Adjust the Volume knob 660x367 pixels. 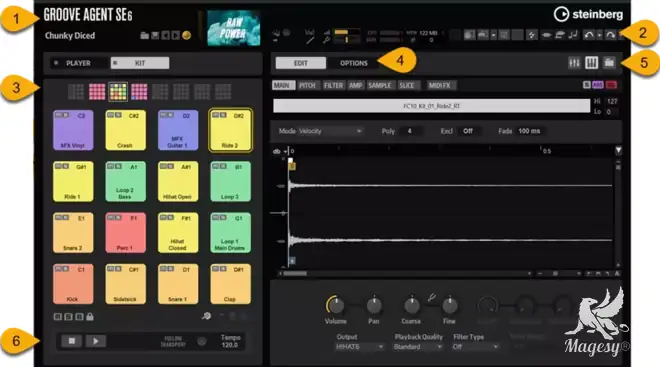click(x=335, y=305)
